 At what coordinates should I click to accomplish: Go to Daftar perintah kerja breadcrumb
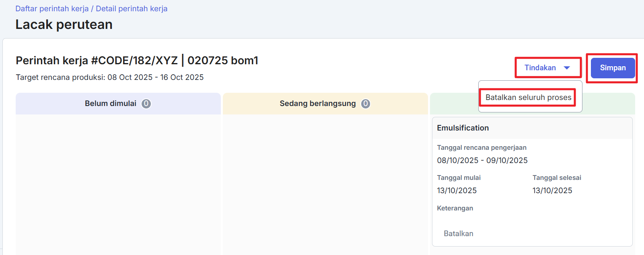click(52, 9)
